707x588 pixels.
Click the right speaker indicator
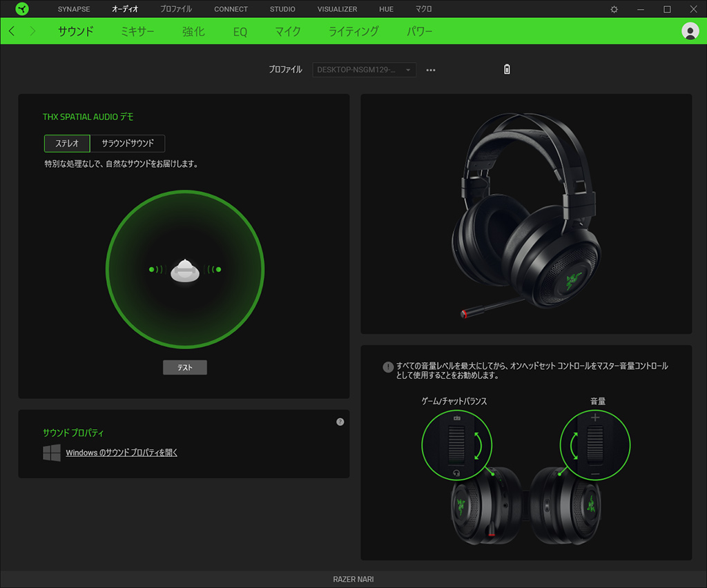[x=214, y=269]
